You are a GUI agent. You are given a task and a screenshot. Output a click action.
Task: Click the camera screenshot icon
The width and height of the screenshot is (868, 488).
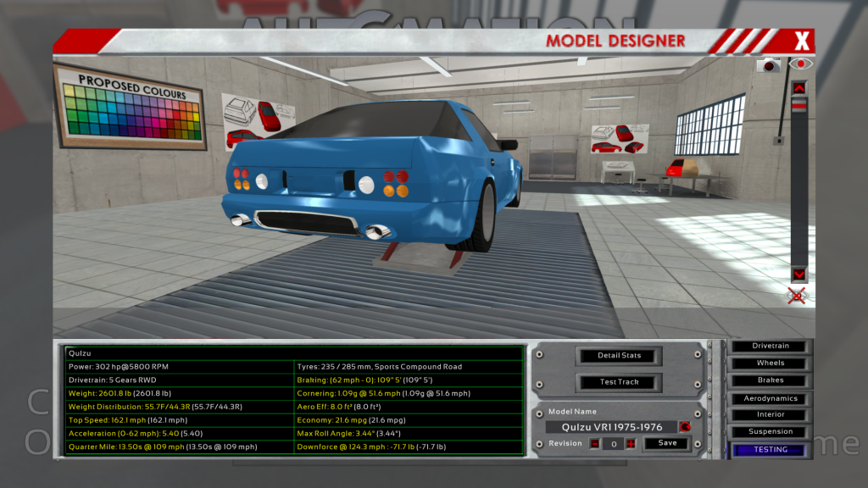click(x=770, y=65)
